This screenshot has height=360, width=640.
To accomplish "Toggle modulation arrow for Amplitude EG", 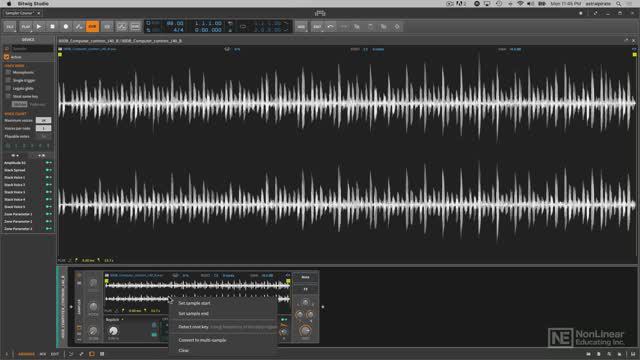I will [49, 163].
